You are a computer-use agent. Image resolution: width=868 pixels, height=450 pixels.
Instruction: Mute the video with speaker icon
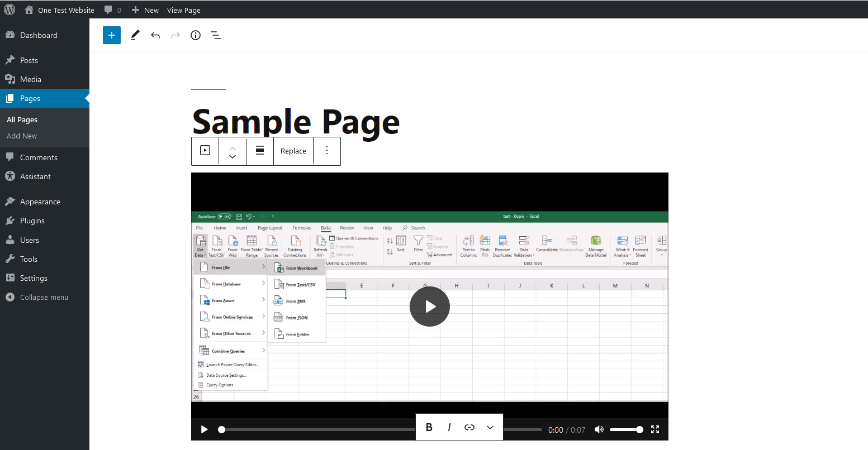pos(599,429)
